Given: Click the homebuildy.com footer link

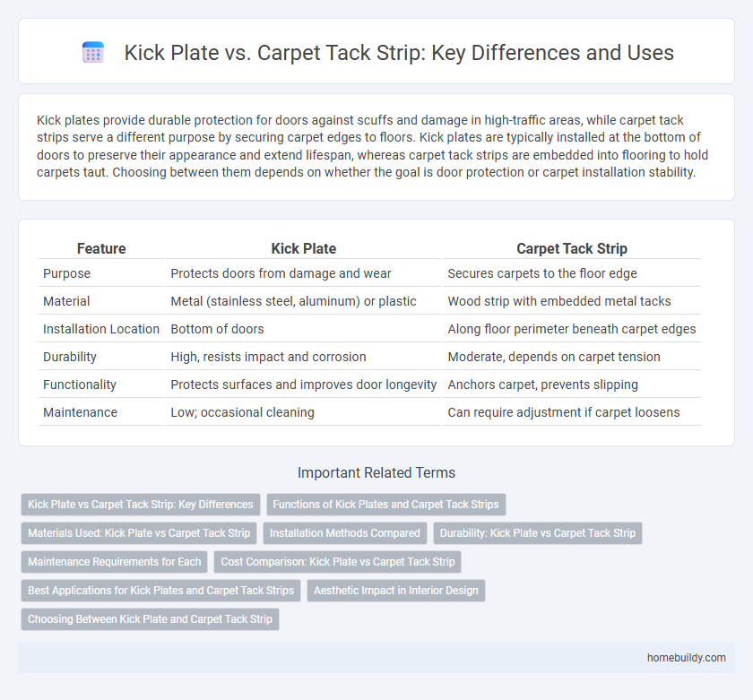Looking at the screenshot, I should [x=686, y=658].
